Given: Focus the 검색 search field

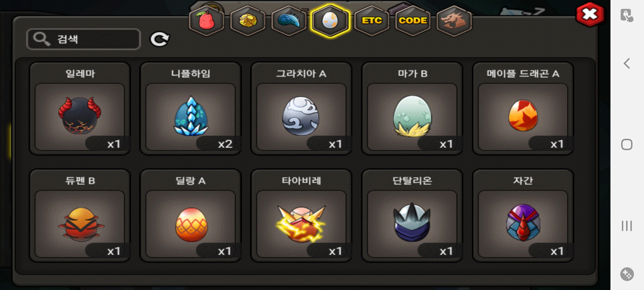Looking at the screenshot, I should pos(83,39).
